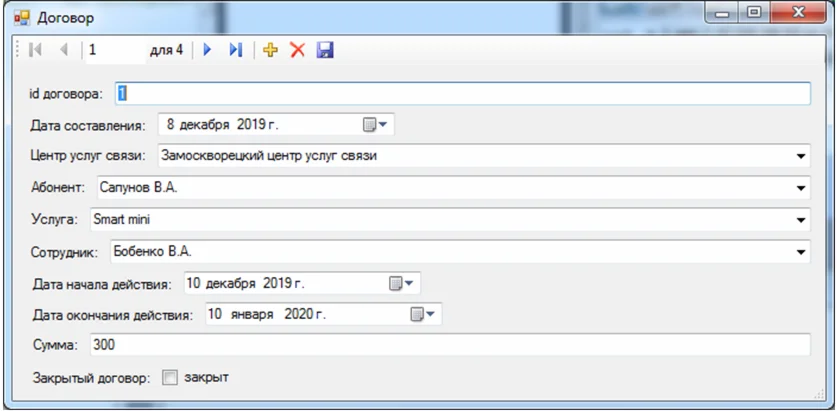Open the Услуга dropdown list
The image size is (837, 411).
[x=800, y=220]
